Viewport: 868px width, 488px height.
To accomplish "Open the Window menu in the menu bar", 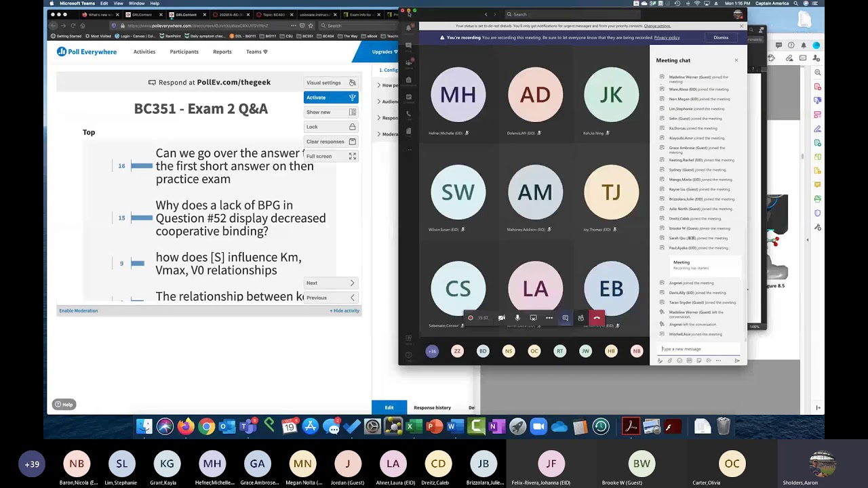I will 136,3.
